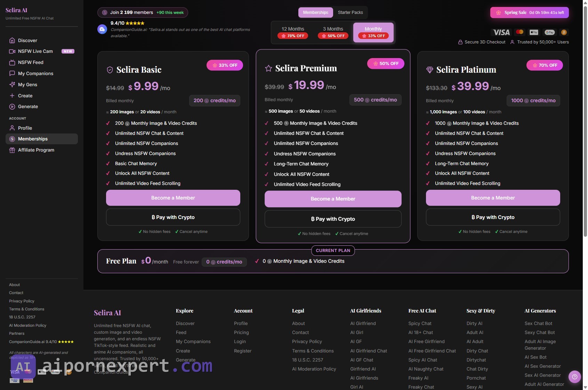Pay with Crypto for Selira Platinum

pyautogui.click(x=493, y=217)
